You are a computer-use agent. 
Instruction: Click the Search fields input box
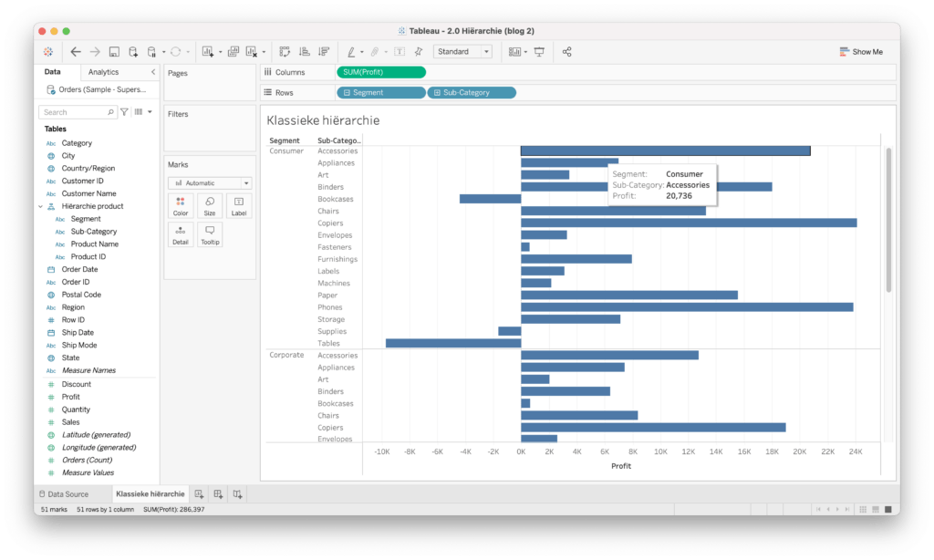[x=77, y=112]
